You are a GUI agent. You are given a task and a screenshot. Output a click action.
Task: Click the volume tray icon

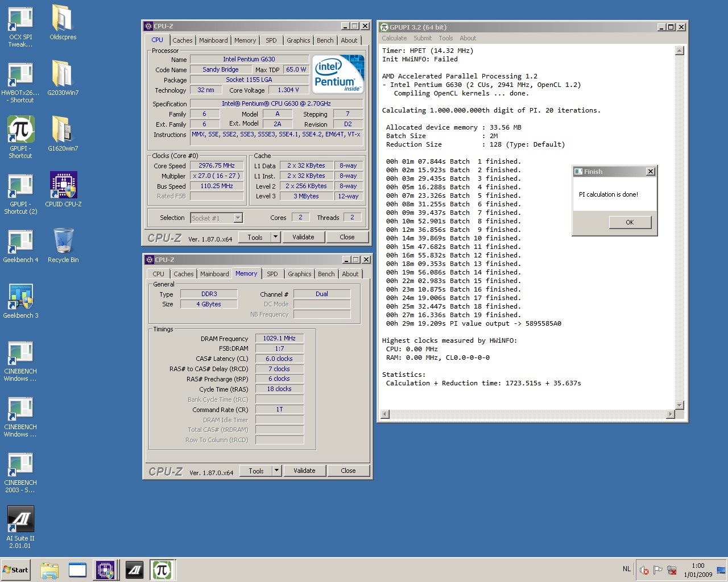click(644, 570)
